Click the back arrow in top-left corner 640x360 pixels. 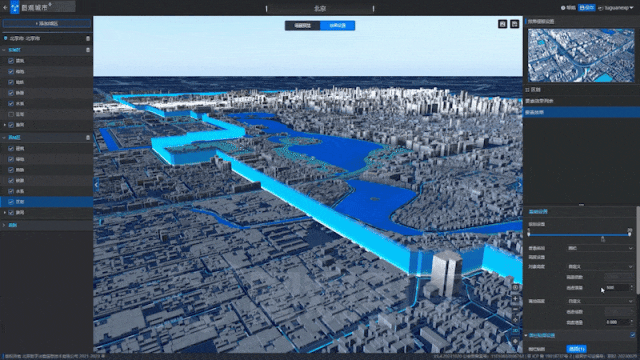[5, 7]
